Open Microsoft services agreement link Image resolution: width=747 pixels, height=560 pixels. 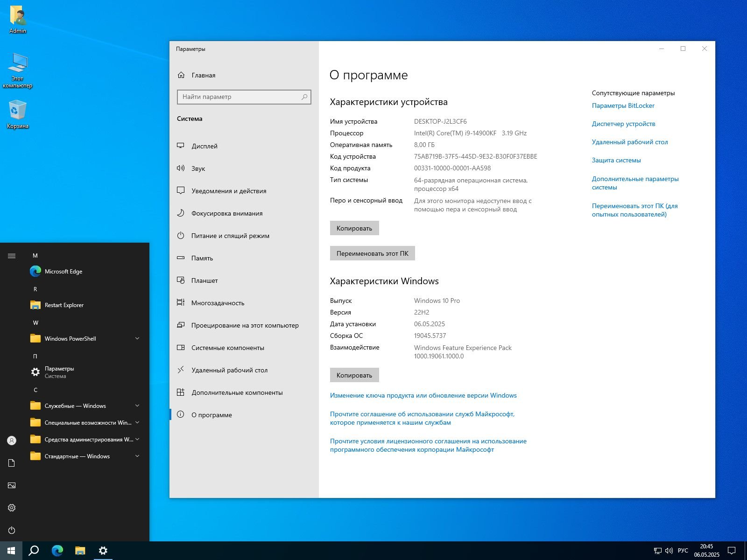point(422,418)
